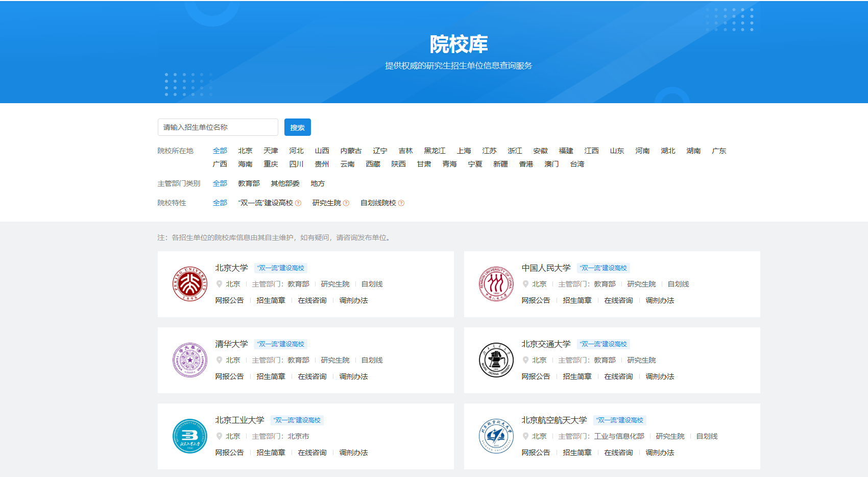Filter by location 西藏
The height and width of the screenshot is (477, 868).
[373, 164]
